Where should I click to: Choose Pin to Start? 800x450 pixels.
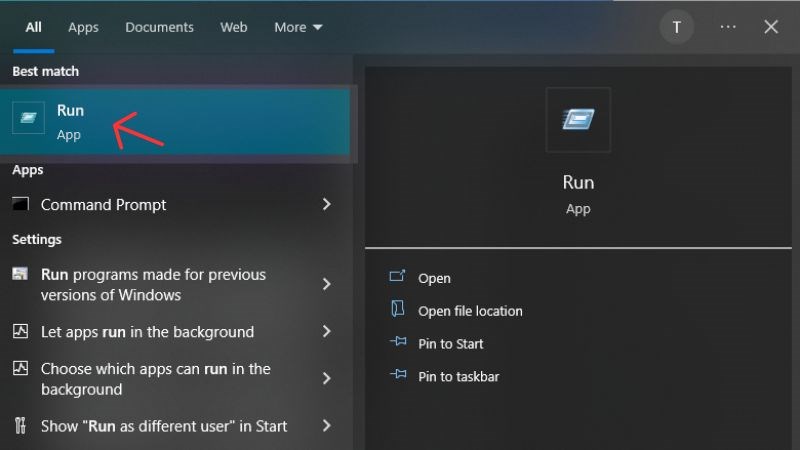click(451, 344)
